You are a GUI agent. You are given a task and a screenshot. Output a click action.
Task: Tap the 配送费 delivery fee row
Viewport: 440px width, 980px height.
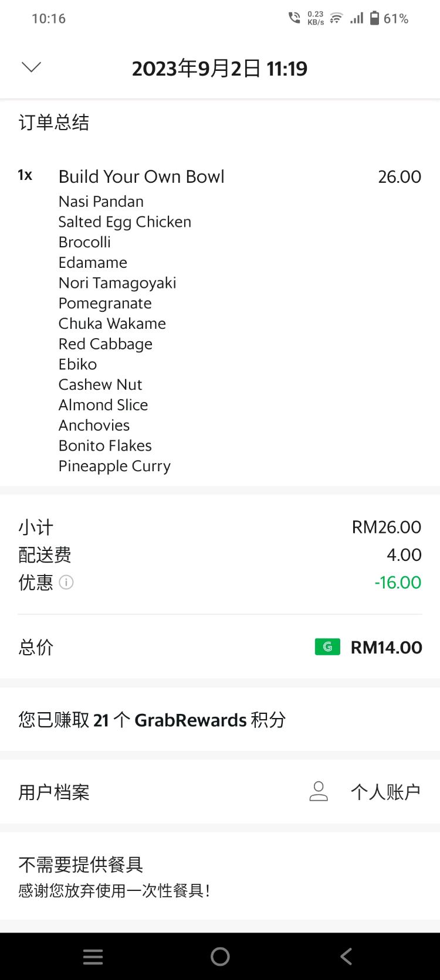(x=45, y=555)
